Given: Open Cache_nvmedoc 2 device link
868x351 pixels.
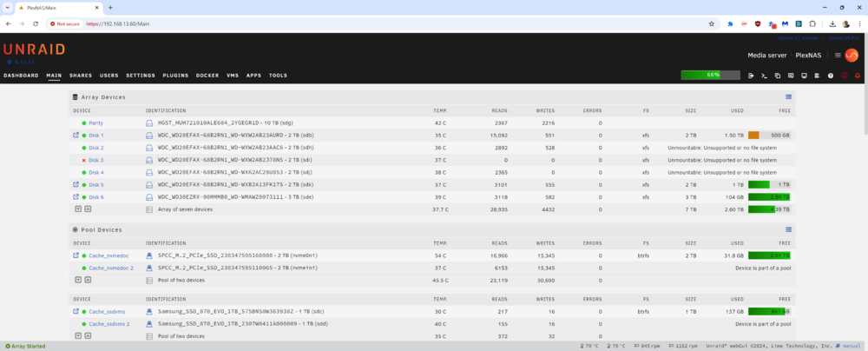Looking at the screenshot, I should pyautogui.click(x=111, y=268).
